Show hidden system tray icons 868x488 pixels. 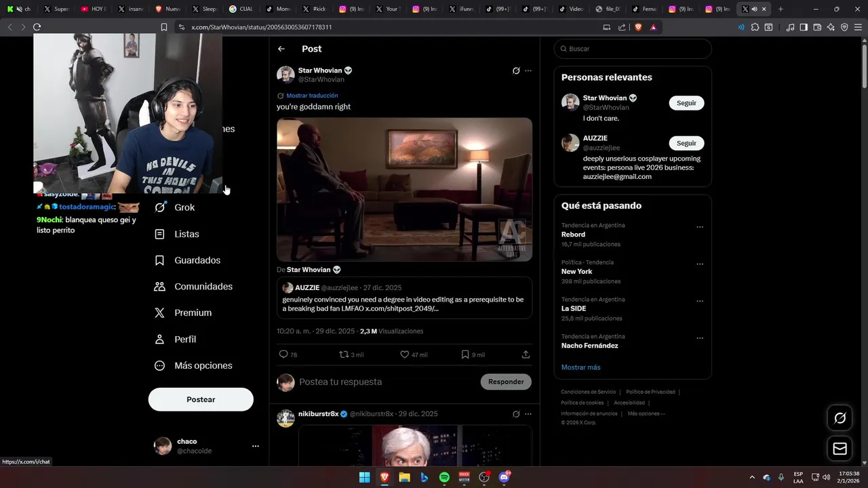751,477
